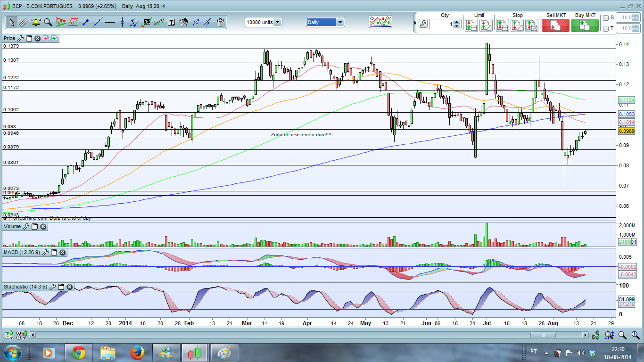Select the vertical line drawing tool
644x362 pixels.
[122, 22]
